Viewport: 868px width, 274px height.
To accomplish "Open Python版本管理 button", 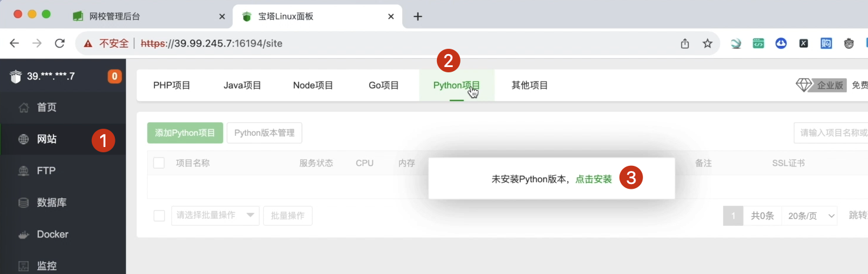I will pyautogui.click(x=264, y=133).
